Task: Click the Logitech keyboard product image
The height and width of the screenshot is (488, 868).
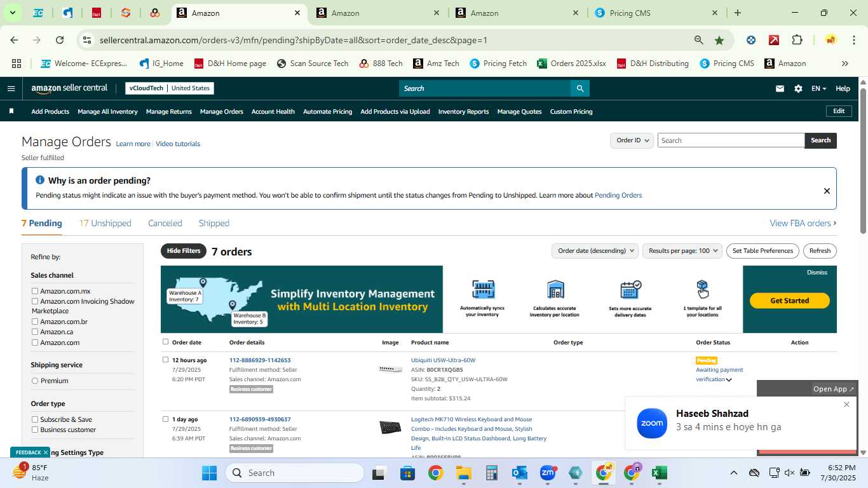Action: 390,428
